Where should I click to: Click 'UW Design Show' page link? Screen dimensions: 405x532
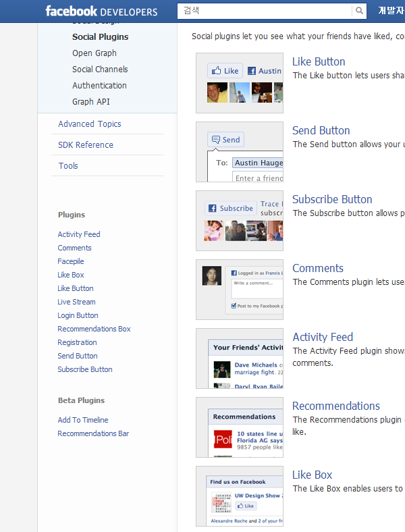[257, 496]
